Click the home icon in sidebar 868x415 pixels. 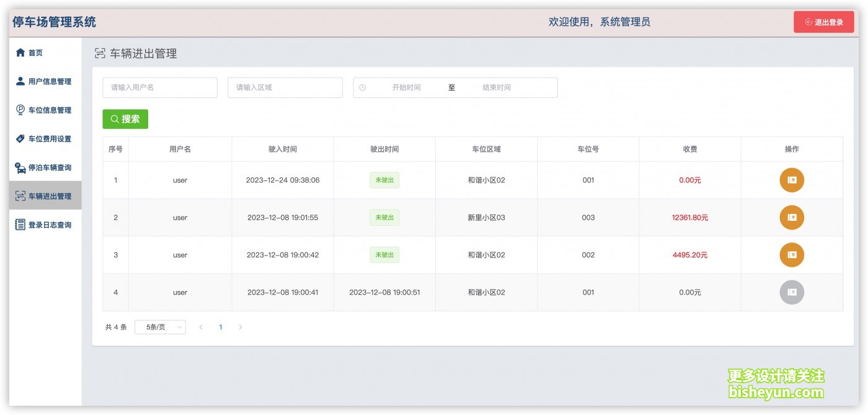pyautogui.click(x=20, y=53)
